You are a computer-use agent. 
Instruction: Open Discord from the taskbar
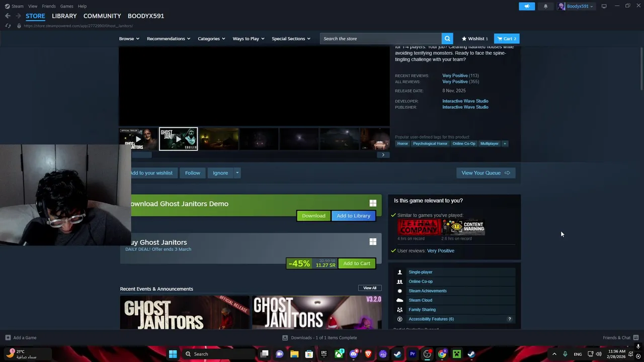353,354
